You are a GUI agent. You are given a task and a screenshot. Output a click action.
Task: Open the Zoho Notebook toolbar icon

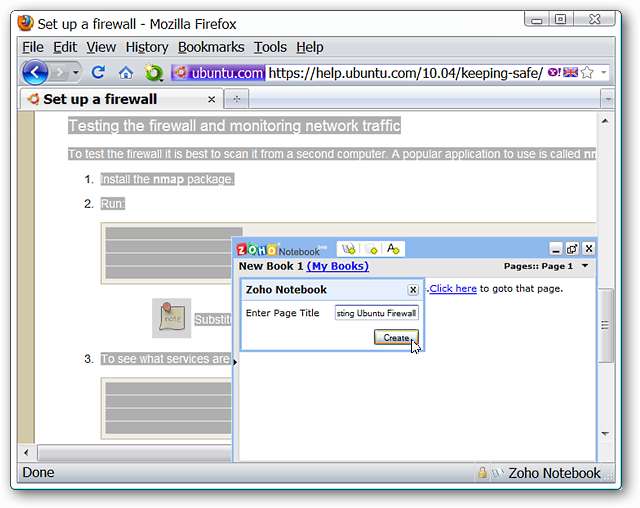point(153,73)
